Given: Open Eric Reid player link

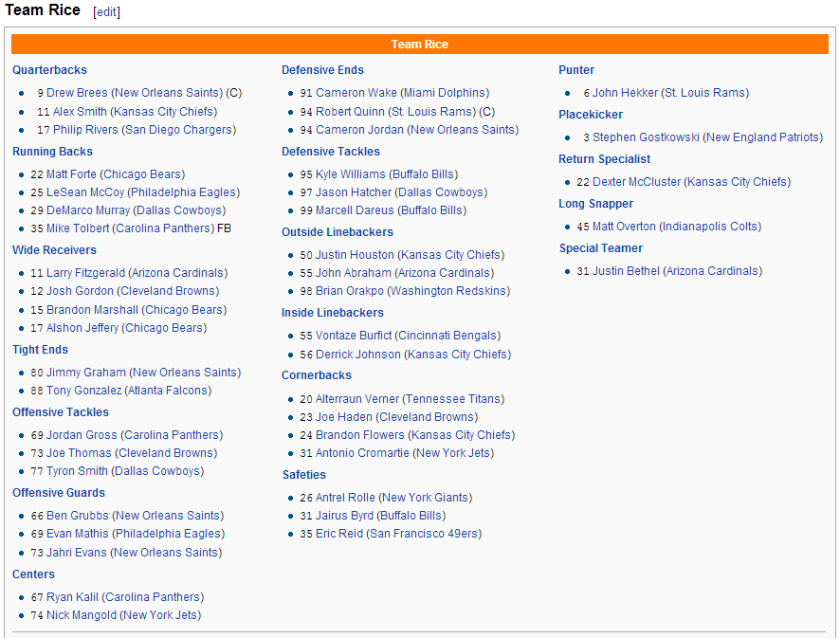Looking at the screenshot, I should point(339,534).
